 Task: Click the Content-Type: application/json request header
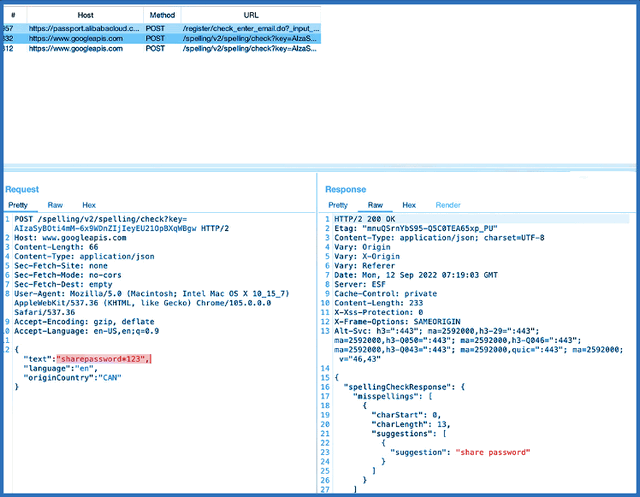click(84, 257)
